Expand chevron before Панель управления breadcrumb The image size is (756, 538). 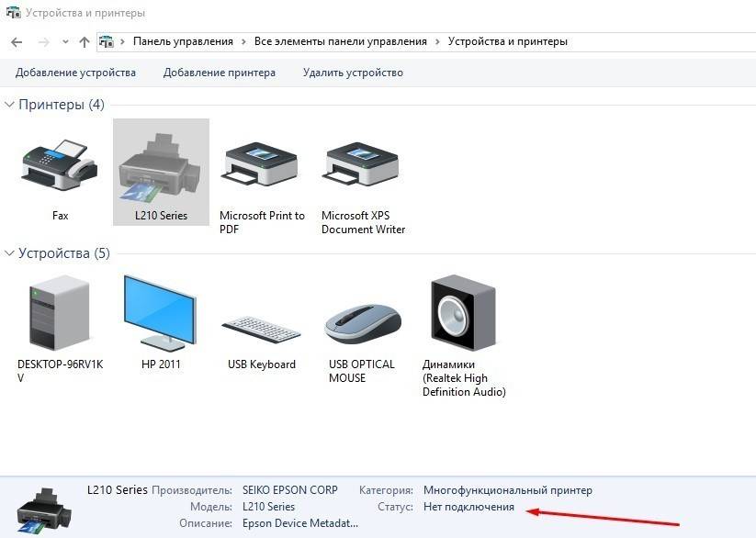[x=122, y=42]
